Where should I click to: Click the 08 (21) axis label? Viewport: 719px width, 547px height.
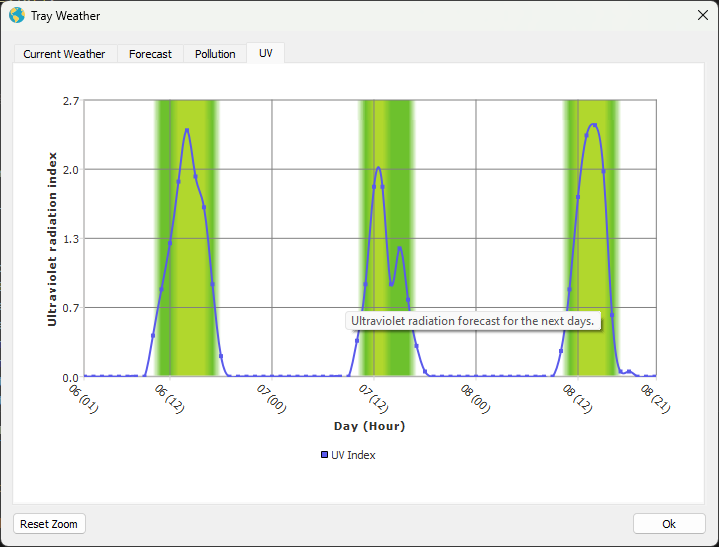[x=655, y=399]
